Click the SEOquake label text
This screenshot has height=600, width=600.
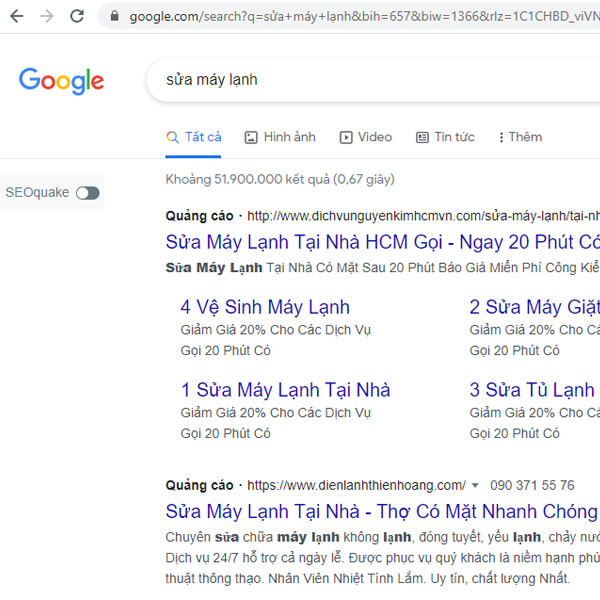37,192
